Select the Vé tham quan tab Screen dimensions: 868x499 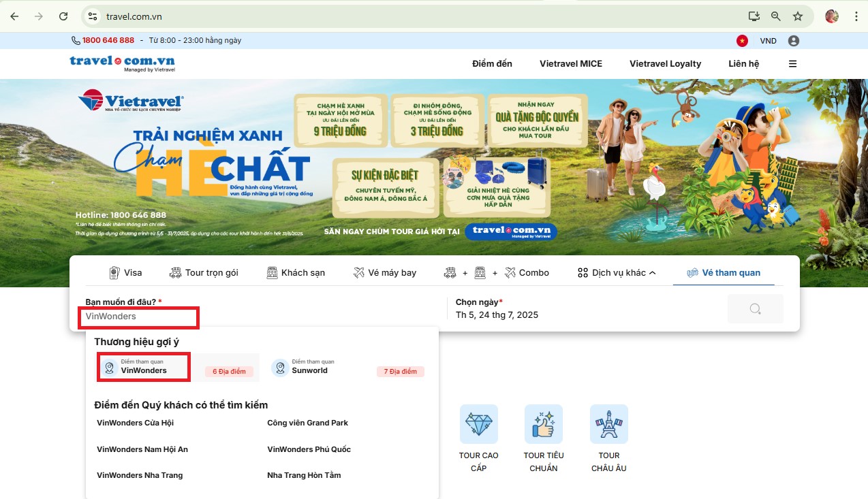pos(724,272)
